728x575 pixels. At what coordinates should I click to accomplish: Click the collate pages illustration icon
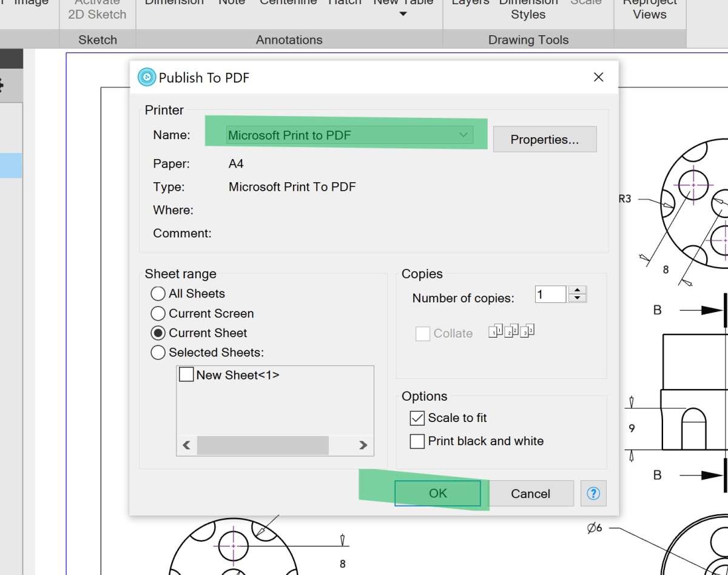click(511, 331)
